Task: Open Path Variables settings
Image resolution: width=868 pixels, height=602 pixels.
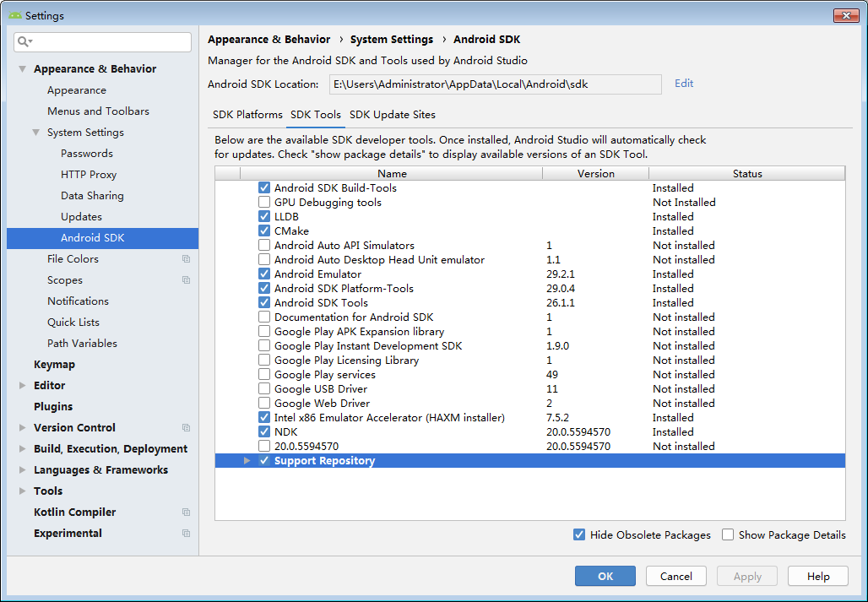Action: tap(82, 343)
